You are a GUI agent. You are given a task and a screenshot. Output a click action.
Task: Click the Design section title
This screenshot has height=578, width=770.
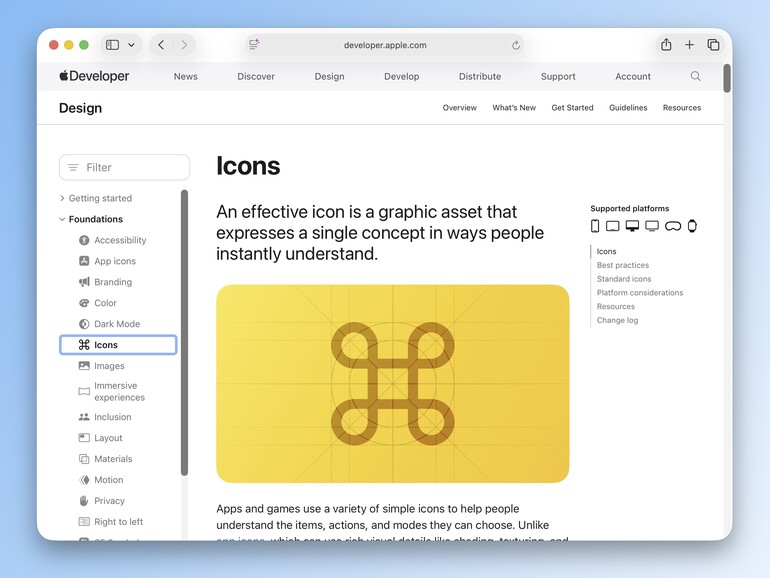pyautogui.click(x=81, y=108)
